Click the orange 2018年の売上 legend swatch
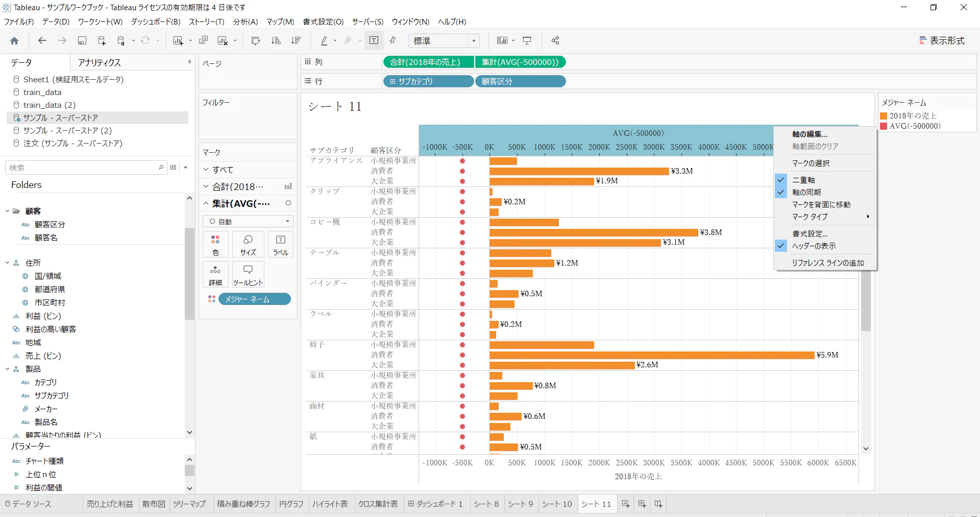 [884, 116]
